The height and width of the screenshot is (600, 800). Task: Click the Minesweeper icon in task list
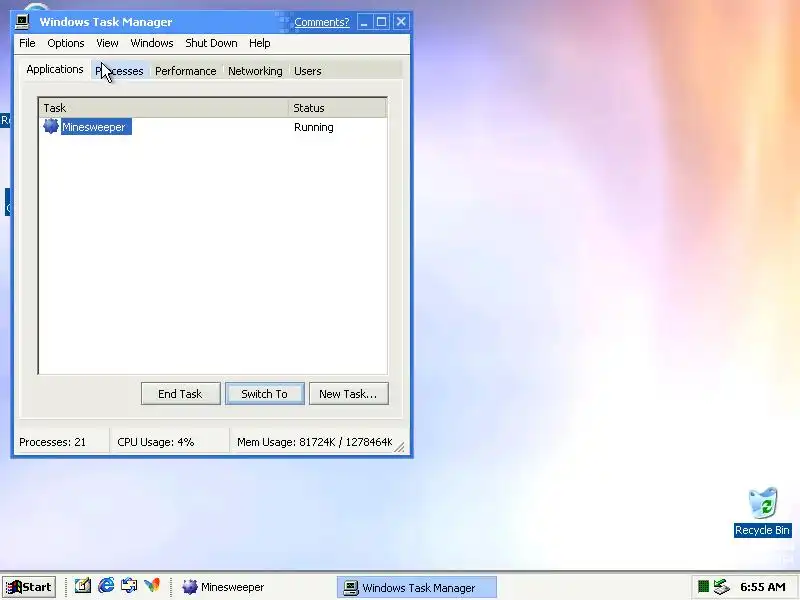[x=51, y=126]
